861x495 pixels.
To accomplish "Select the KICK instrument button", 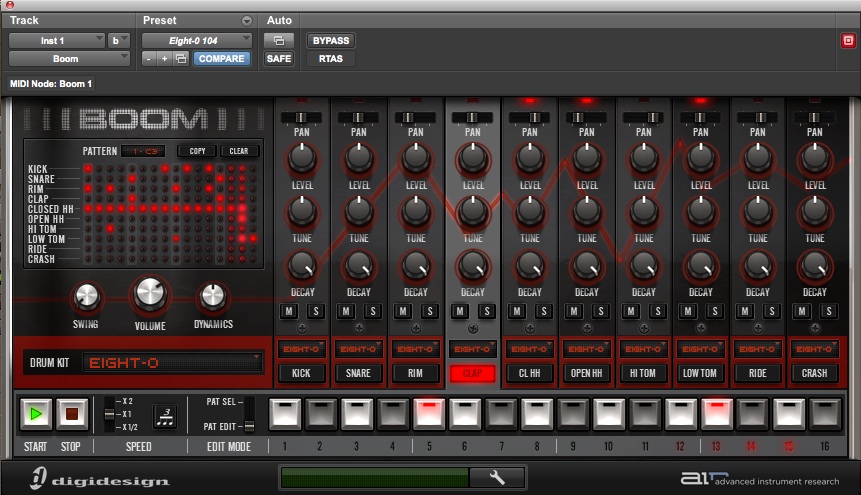I will coord(301,373).
